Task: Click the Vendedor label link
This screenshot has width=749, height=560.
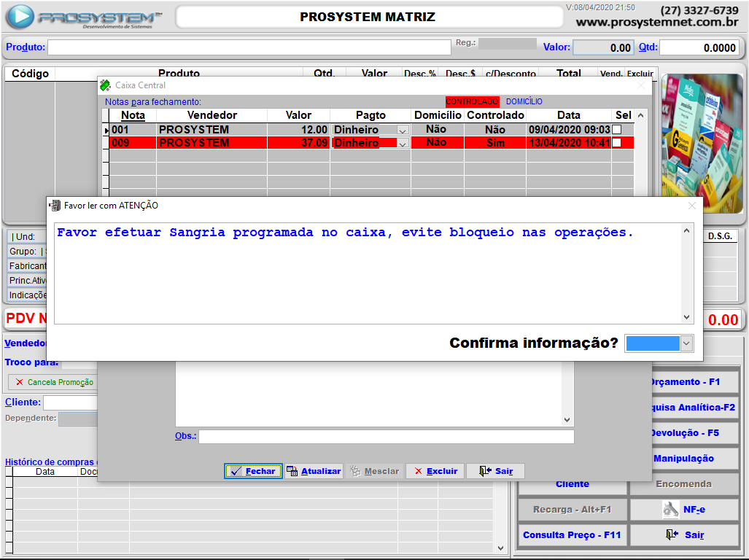Action: [x=26, y=343]
